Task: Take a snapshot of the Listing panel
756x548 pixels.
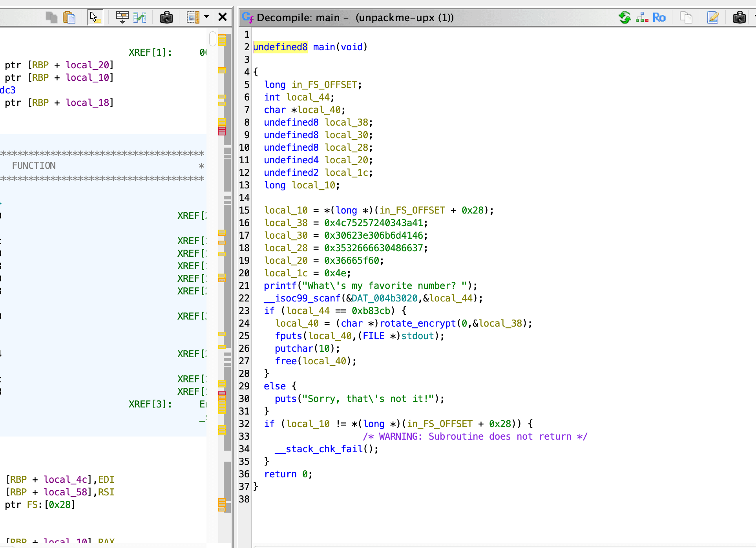Action: 166,17
